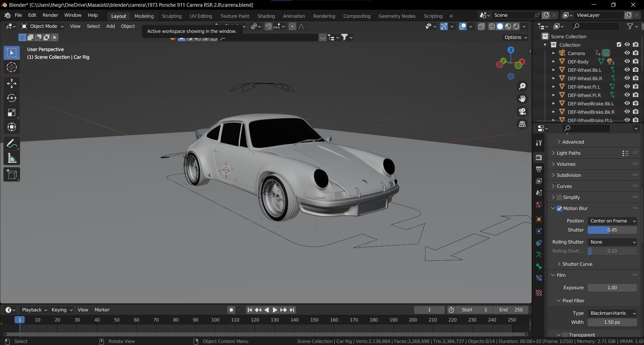Open the Object Constraints properties tab
The width and height of the screenshot is (644, 345).
[539, 243]
